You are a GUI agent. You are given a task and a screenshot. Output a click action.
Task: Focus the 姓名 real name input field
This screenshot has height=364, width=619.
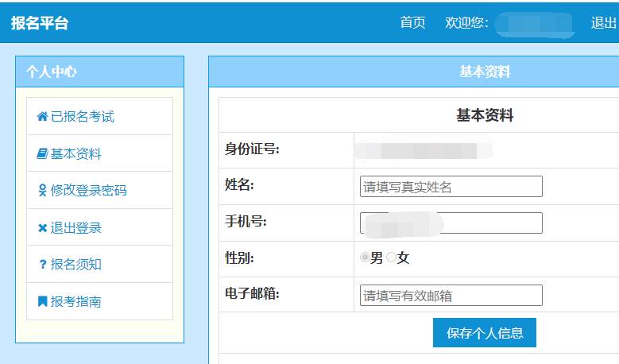451,187
